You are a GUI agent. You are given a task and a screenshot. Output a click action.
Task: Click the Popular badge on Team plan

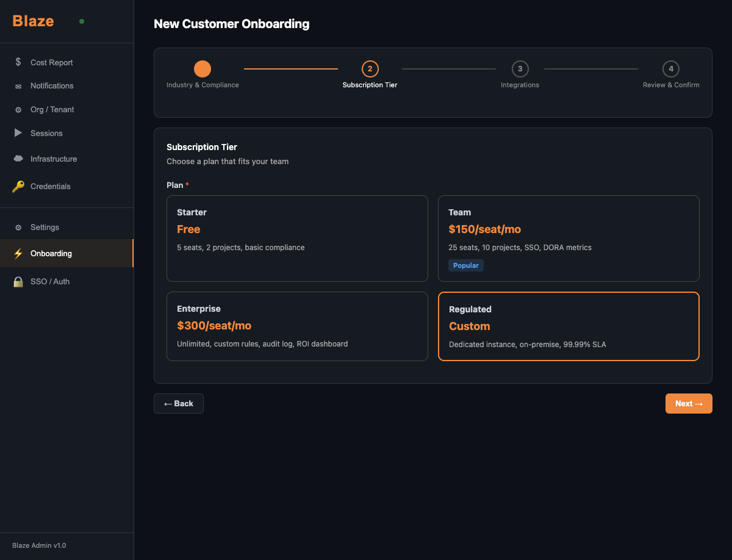(465, 265)
